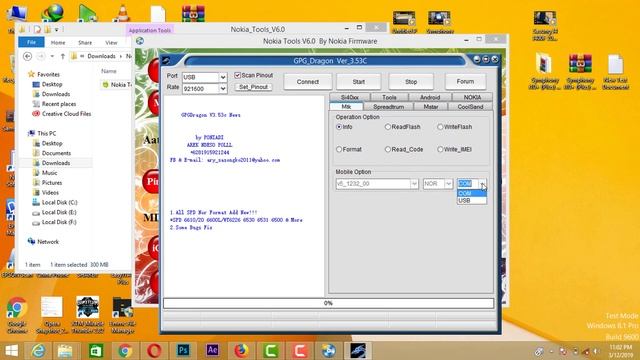The width and height of the screenshot is (640, 360).
Task: Open the Quick Access Toolbar dropdown in Explorer
Action: coord(57,29)
